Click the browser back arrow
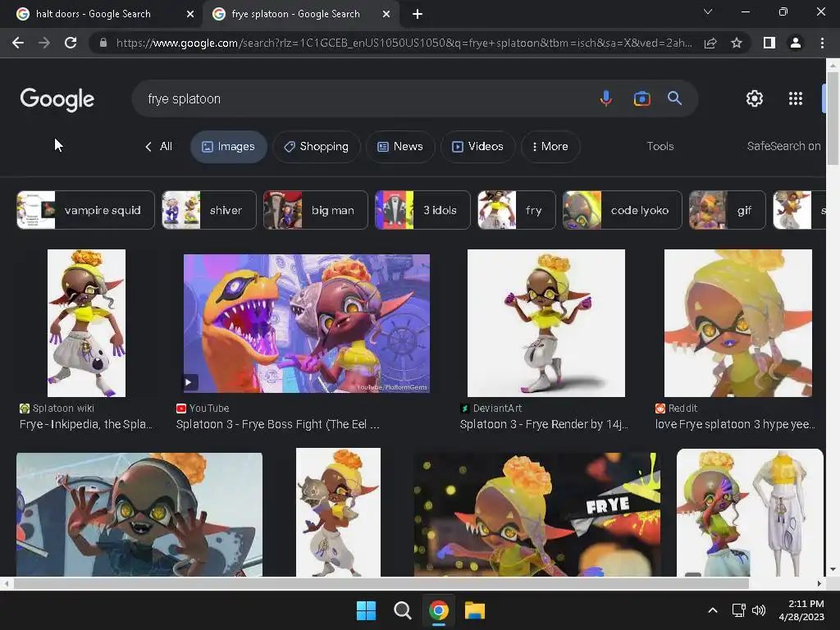The width and height of the screenshot is (840, 630). (x=18, y=43)
